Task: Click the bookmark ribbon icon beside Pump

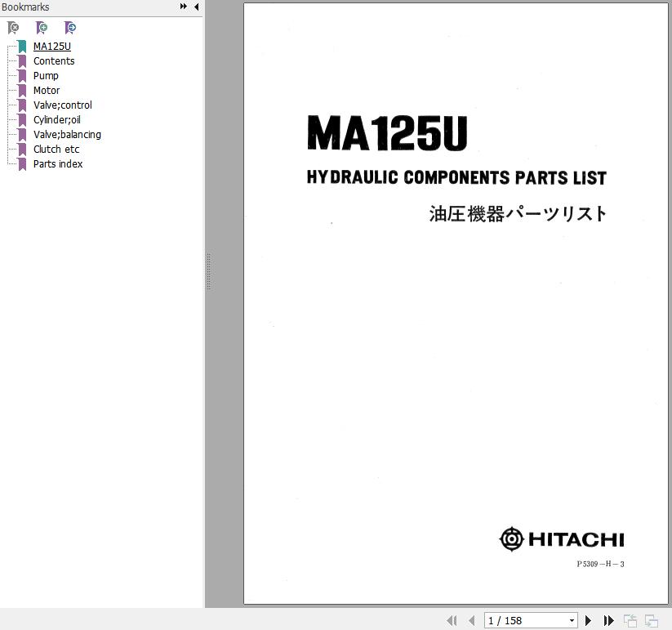Action: coord(22,76)
